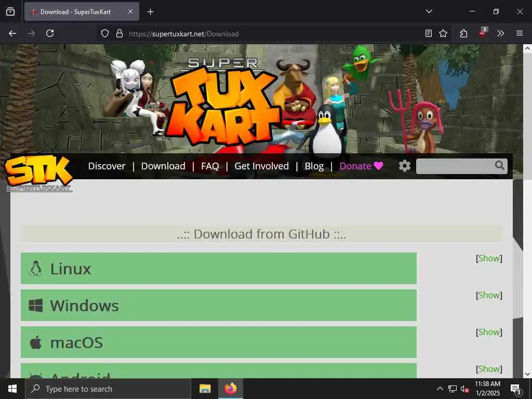Screen dimensions: 532x399
Task: Click the site search field
Action: point(455,166)
